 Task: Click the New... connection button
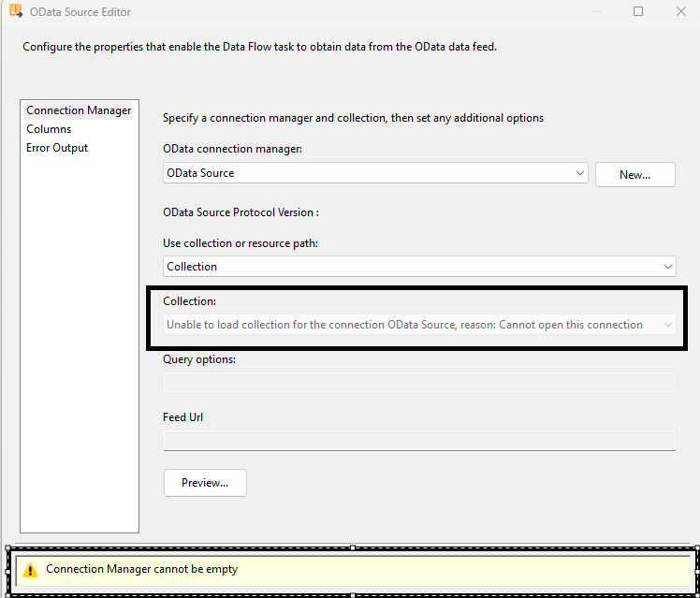[x=634, y=174]
